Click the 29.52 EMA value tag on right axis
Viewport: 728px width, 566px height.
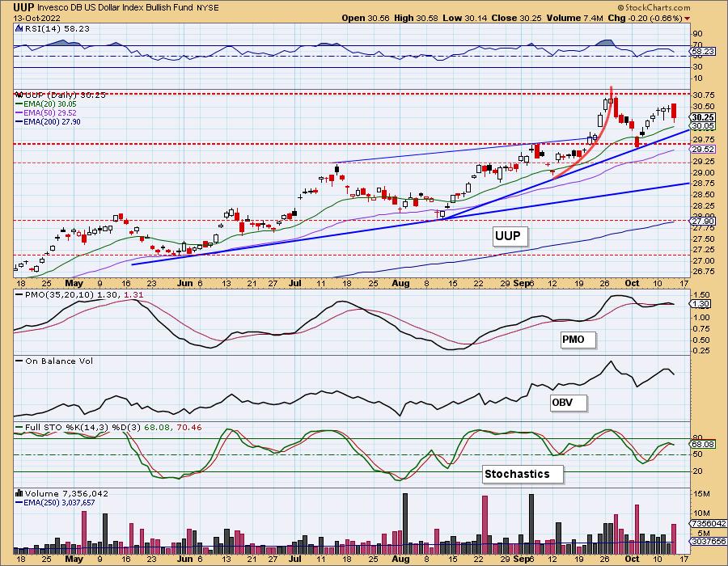[x=703, y=149]
